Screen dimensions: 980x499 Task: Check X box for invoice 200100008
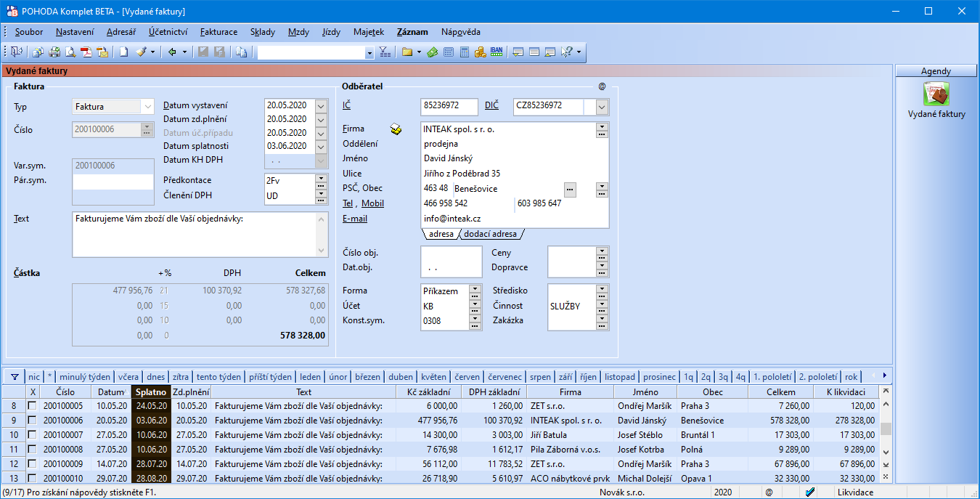[32, 449]
